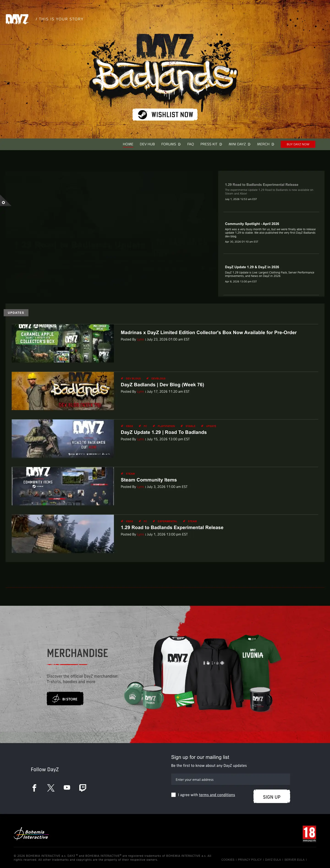Image resolution: width=330 pixels, height=868 pixels.
Task: Open the DayZ EULA footer link
Action: (x=273, y=860)
